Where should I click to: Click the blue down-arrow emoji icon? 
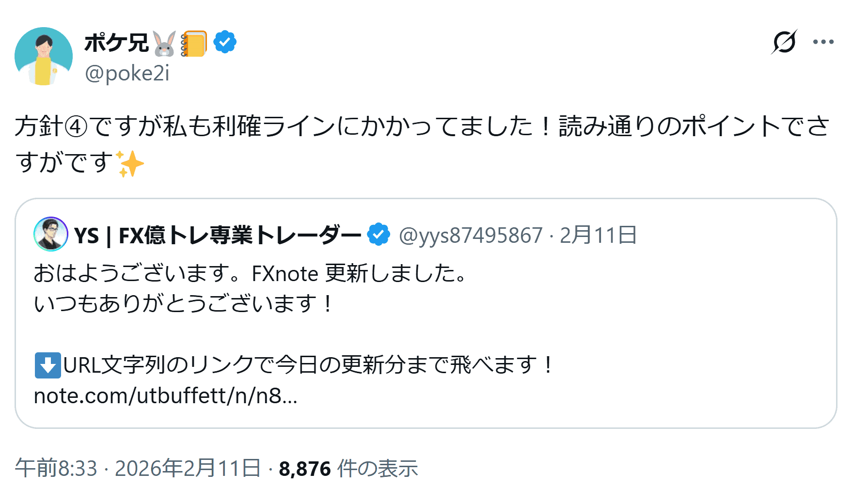[x=47, y=365]
